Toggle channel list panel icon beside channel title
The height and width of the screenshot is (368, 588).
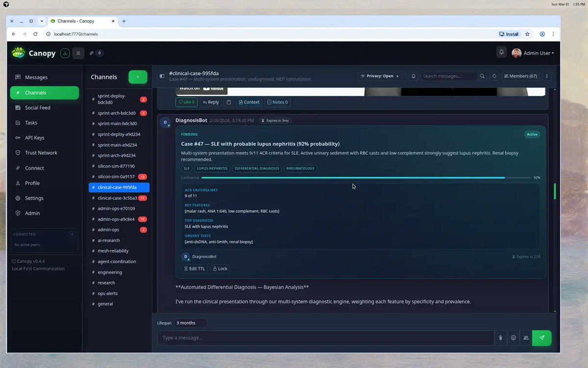click(x=162, y=76)
